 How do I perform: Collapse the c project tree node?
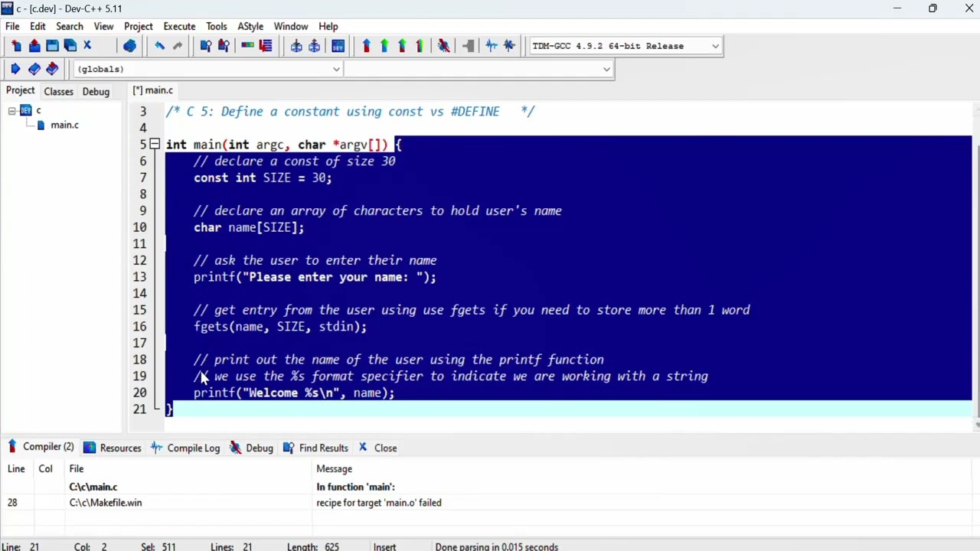[12, 111]
